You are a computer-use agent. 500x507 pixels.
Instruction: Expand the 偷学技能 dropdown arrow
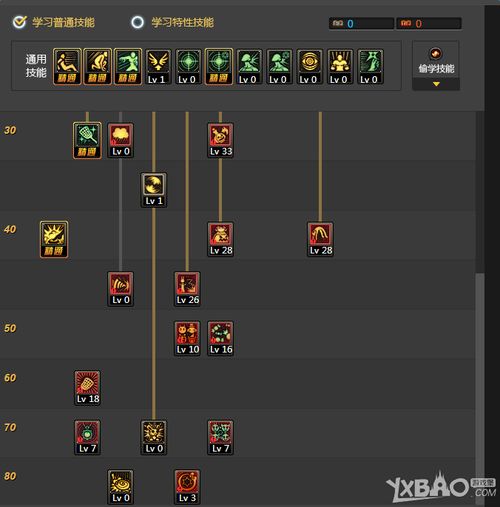(436, 84)
